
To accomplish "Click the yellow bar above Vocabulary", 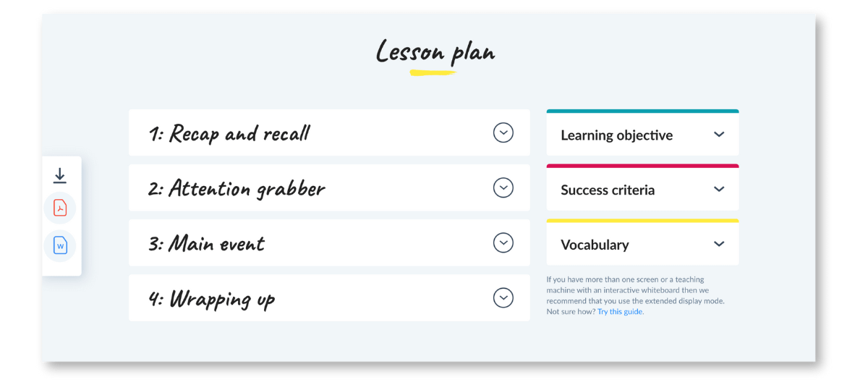I will [x=642, y=221].
